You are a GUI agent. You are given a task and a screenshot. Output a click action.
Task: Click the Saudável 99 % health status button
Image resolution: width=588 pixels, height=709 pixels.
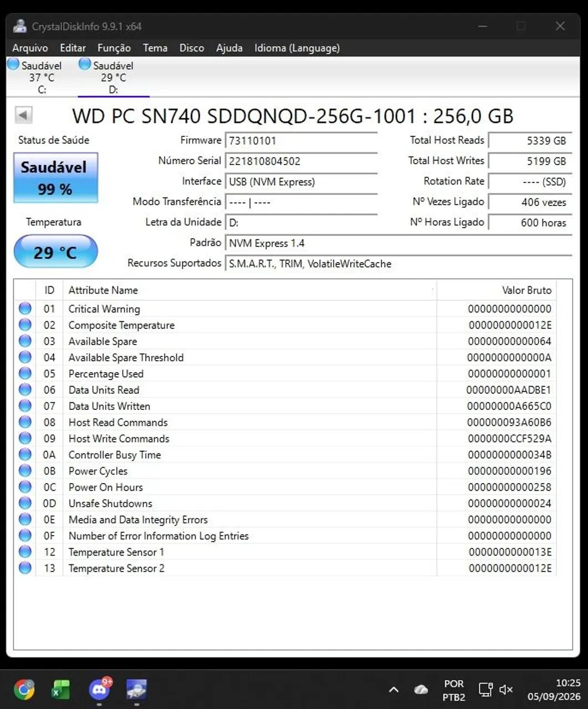pyautogui.click(x=55, y=178)
